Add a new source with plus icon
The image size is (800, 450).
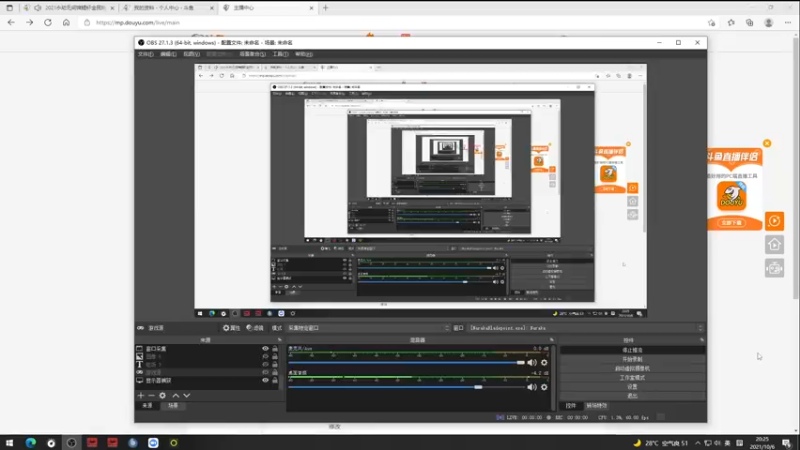tap(141, 395)
